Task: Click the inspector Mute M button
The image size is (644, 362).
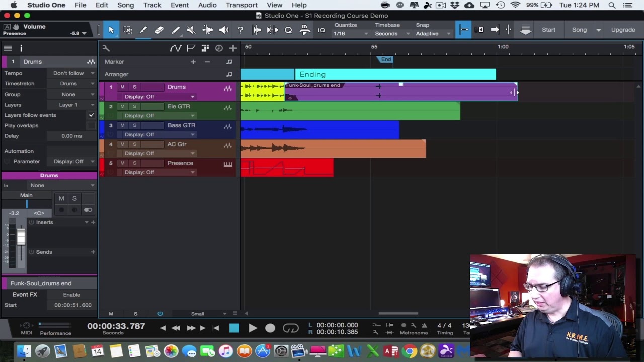Action: 61,199
